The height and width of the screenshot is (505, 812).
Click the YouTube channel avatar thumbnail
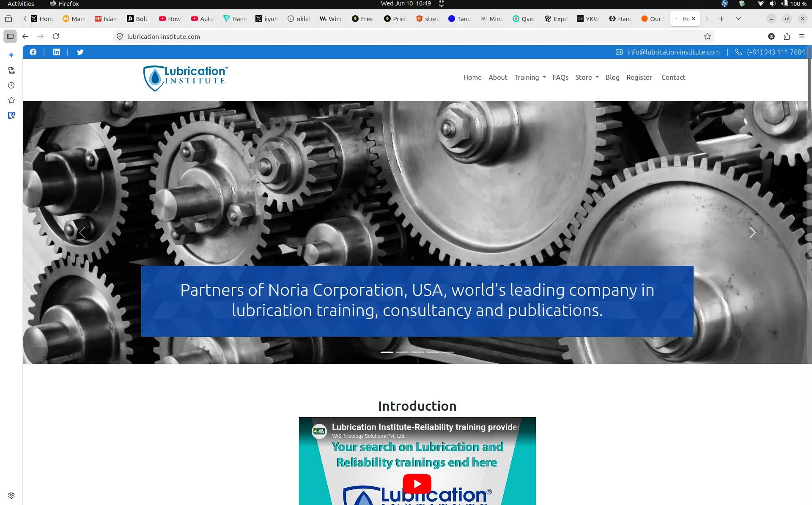319,431
